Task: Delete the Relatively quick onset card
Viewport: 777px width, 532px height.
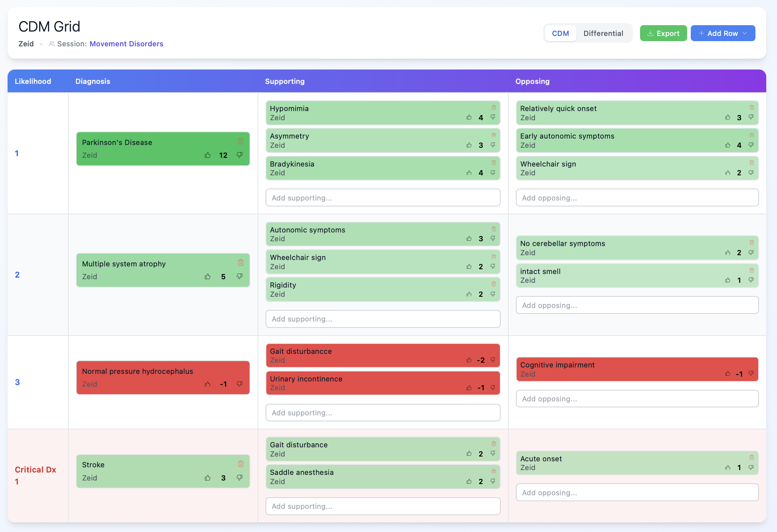Action: click(x=751, y=107)
